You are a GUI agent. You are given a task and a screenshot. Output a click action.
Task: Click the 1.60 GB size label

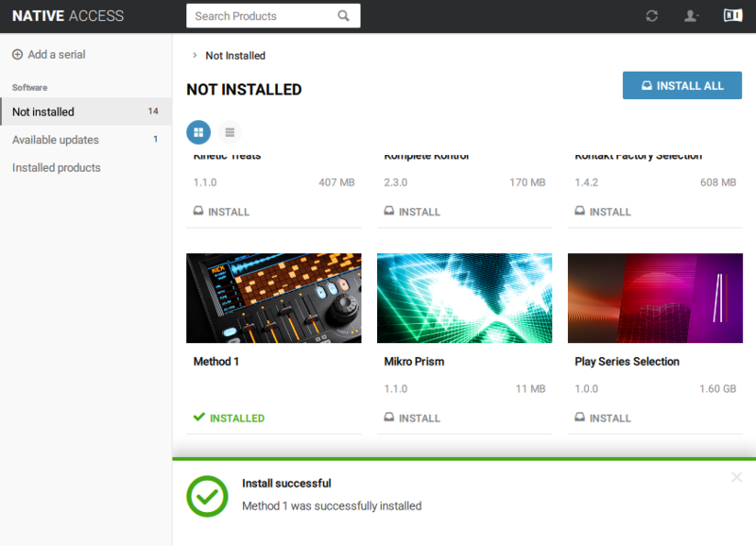(x=717, y=389)
